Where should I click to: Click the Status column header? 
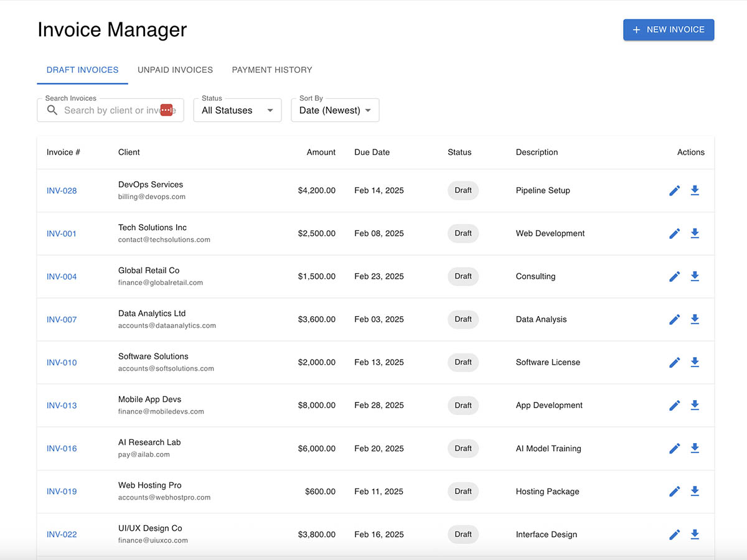[x=459, y=152]
